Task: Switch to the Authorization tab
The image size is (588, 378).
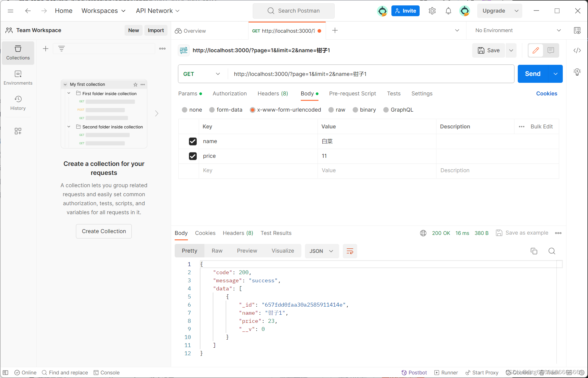Action: [x=230, y=94]
